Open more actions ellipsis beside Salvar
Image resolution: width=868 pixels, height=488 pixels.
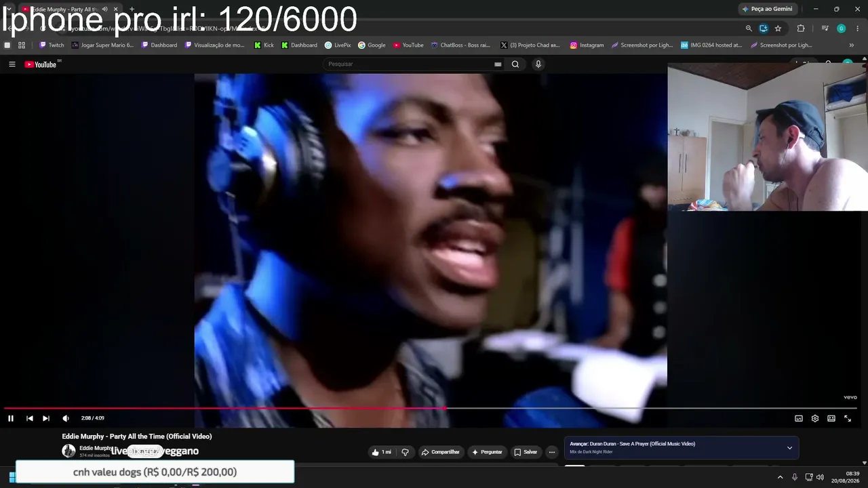click(552, 452)
